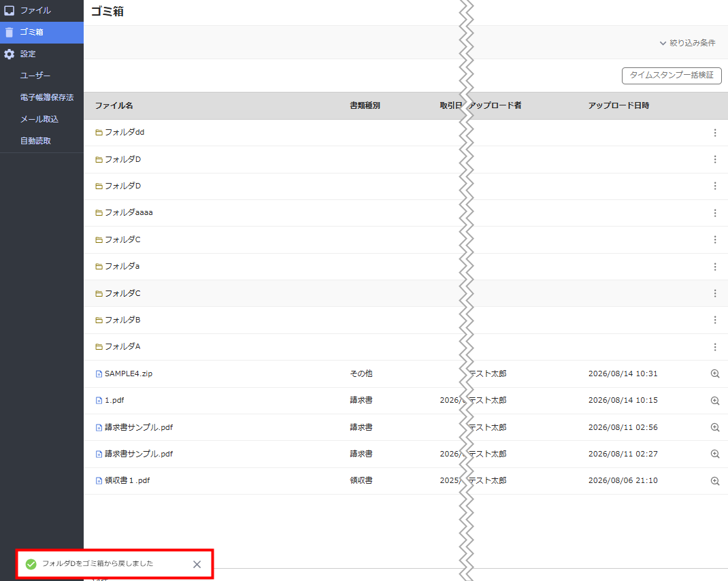Sort by アップロード者 column header
Viewport: 728px width, 581px height.
[x=495, y=105]
